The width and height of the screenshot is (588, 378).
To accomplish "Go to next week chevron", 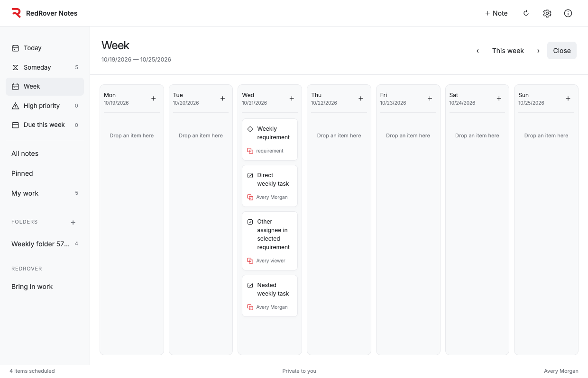I will [538, 51].
